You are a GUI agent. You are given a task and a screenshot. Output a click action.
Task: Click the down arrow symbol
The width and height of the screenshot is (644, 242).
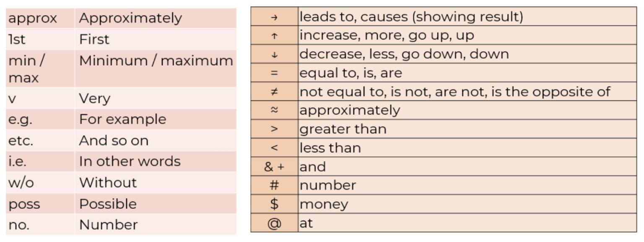pos(274,55)
